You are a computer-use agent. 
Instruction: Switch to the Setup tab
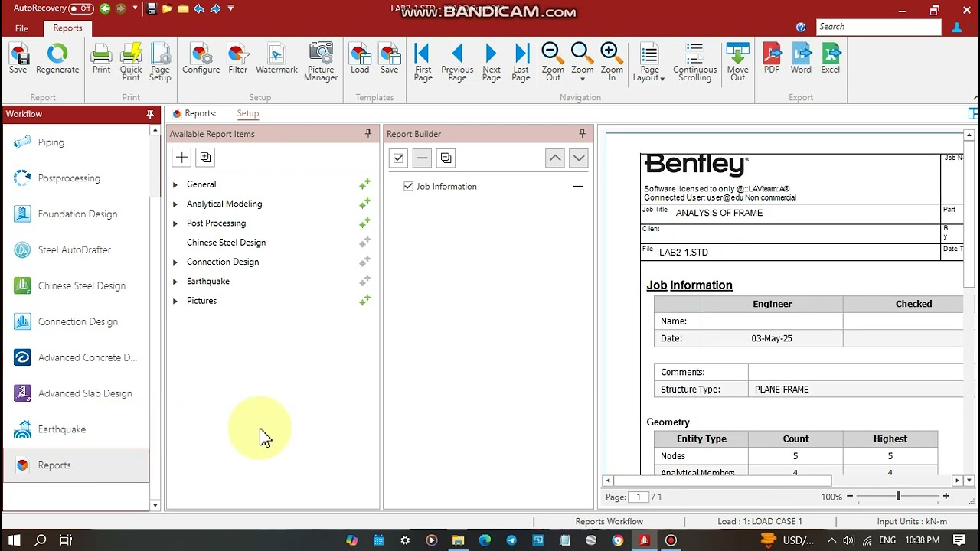click(x=247, y=113)
